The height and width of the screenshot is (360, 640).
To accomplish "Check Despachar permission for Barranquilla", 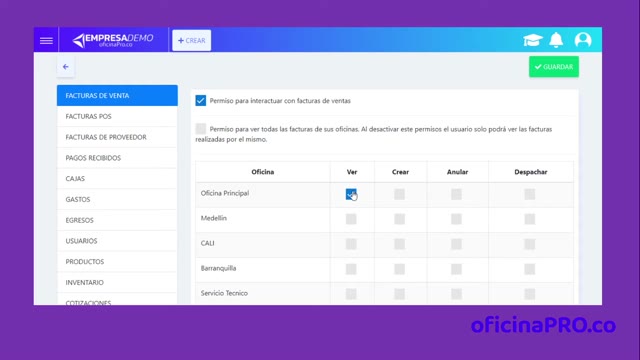I will pyautogui.click(x=530, y=269).
